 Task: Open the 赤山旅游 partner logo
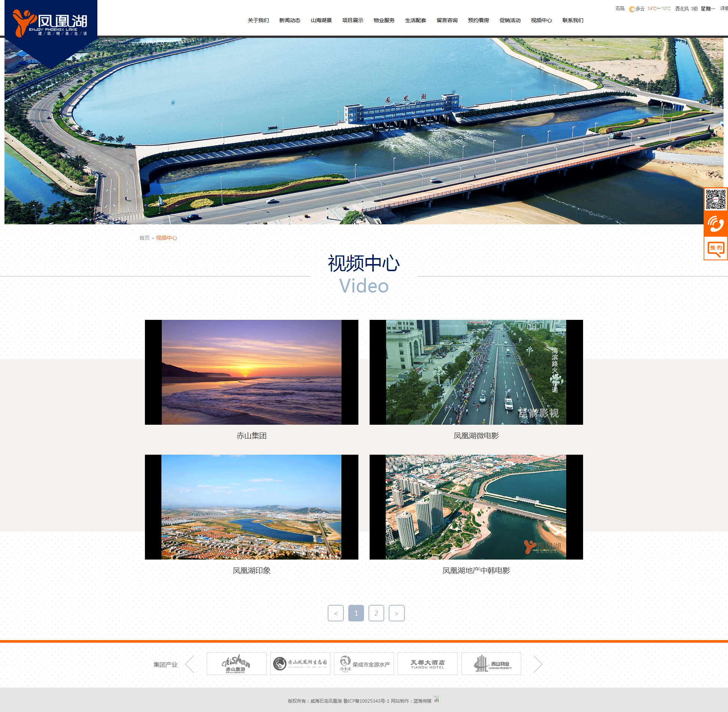tap(236, 664)
